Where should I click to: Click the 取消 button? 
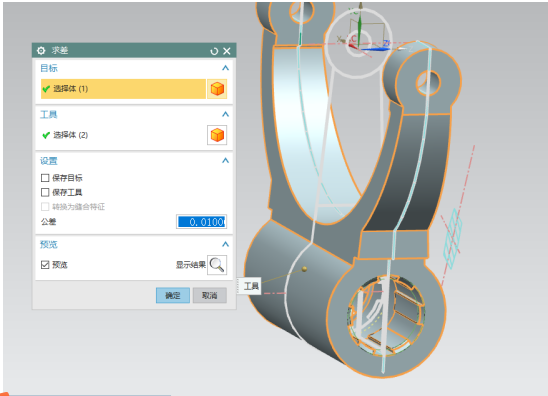point(210,295)
